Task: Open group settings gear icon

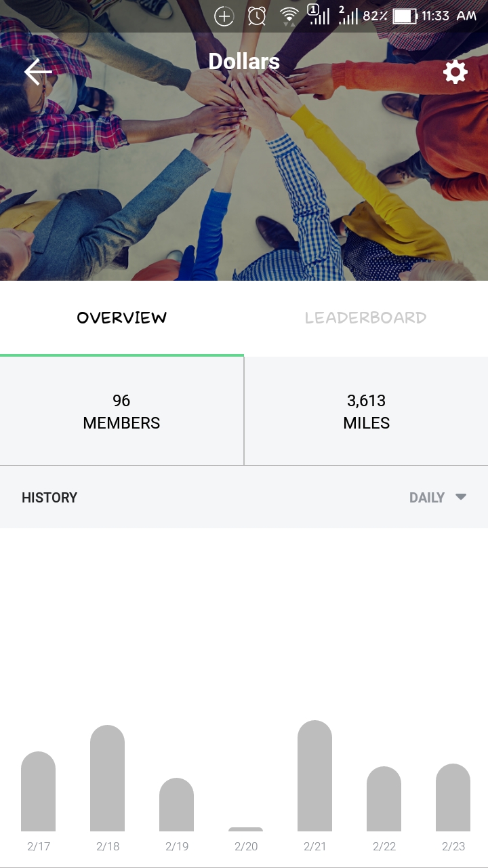Action: pos(455,71)
